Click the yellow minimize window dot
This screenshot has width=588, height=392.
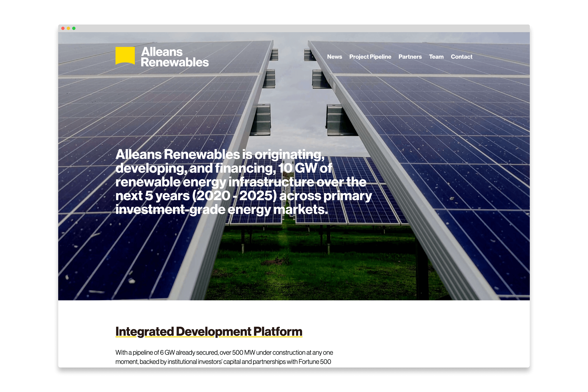[68, 28]
